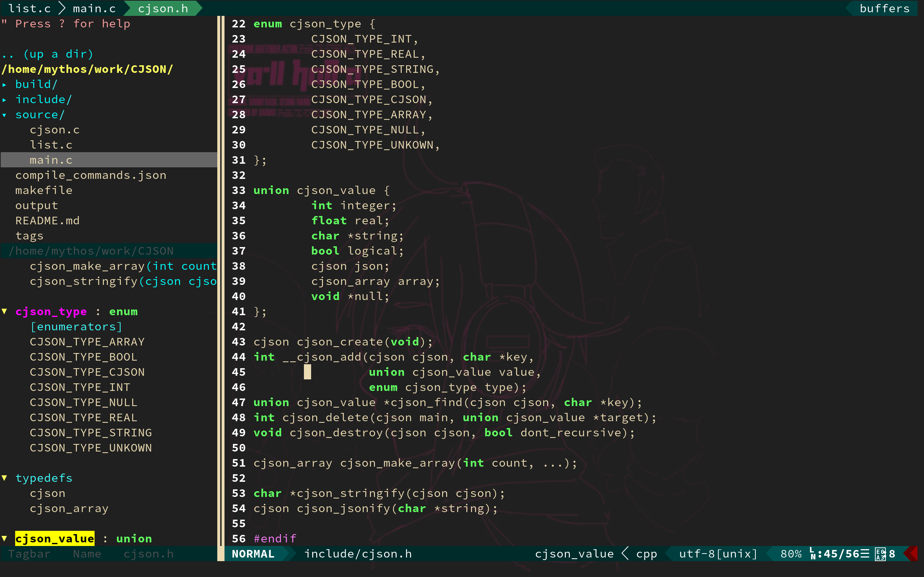The image size is (924, 577).
Task: Select README.md in the file tree
Action: coord(47,220)
